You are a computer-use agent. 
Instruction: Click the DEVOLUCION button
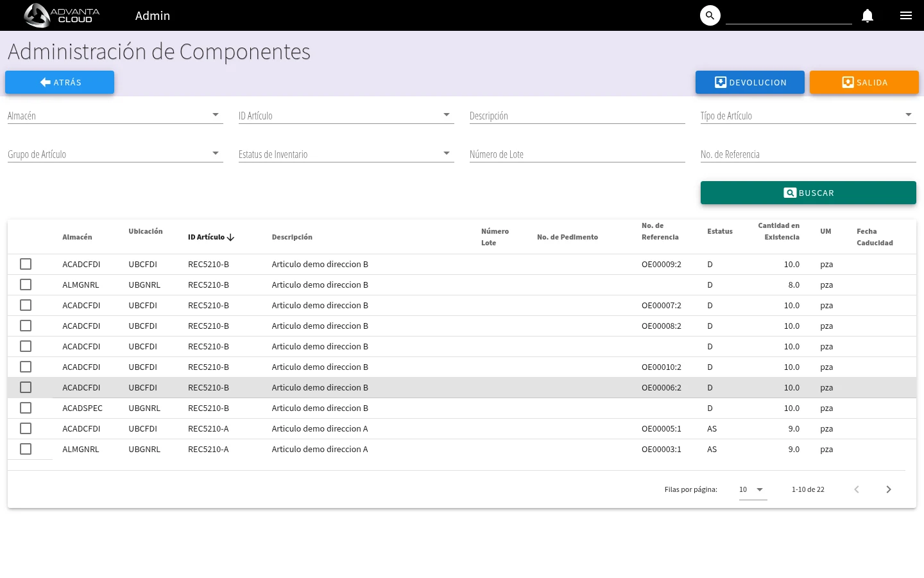point(750,82)
